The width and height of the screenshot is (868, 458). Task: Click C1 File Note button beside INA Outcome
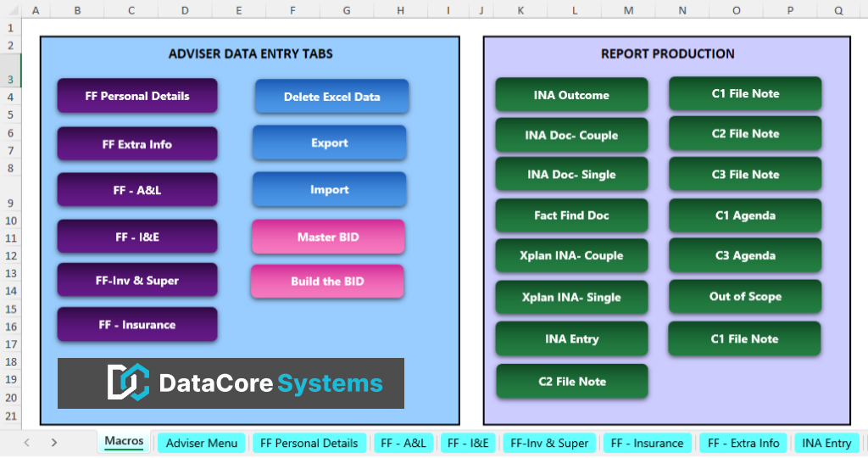[x=745, y=93]
